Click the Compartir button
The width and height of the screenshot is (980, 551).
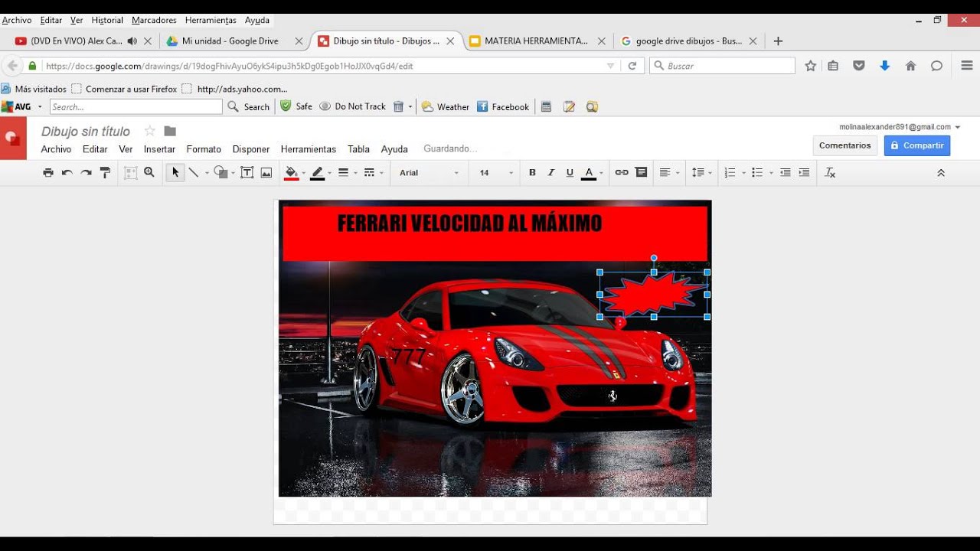point(917,145)
